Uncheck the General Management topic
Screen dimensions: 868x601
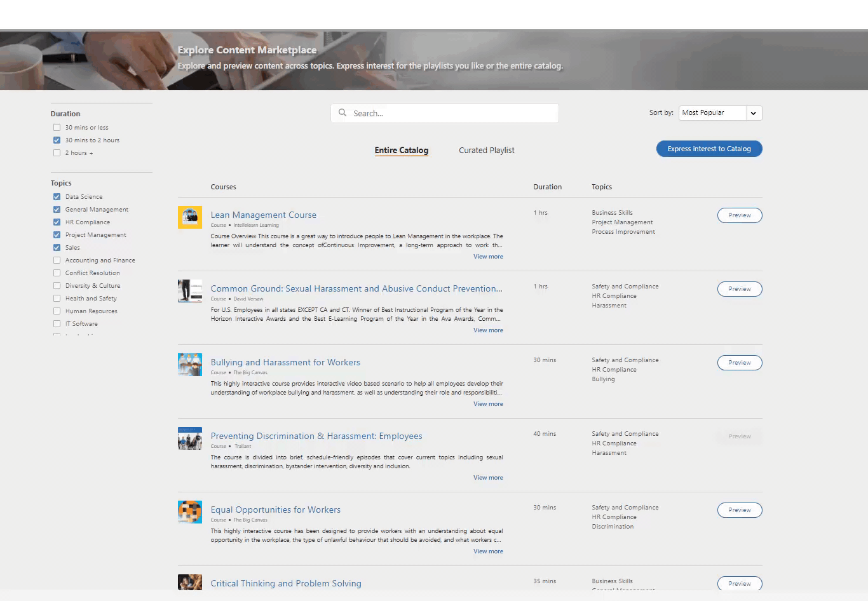(x=57, y=210)
